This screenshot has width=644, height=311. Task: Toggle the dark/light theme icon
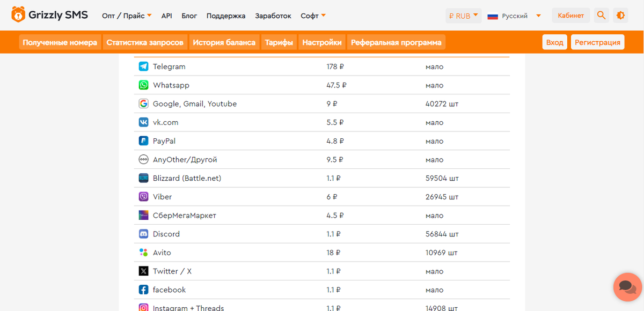[620, 16]
